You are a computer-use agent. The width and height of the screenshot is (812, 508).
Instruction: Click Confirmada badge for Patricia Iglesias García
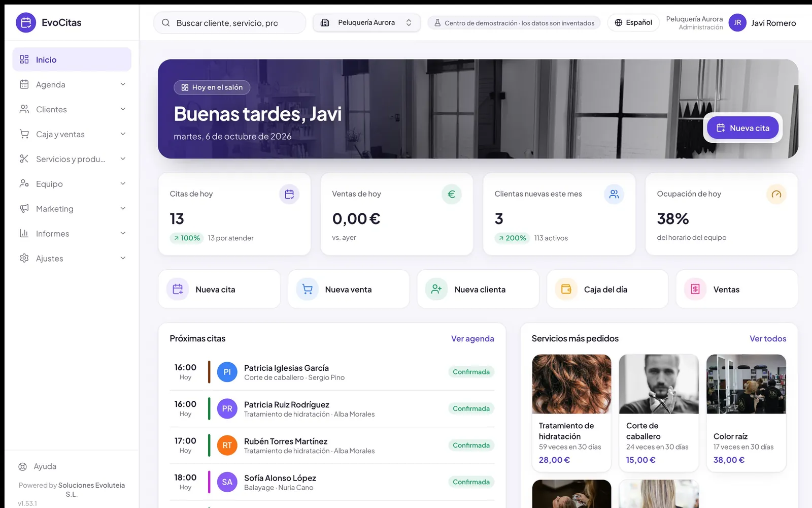(471, 372)
